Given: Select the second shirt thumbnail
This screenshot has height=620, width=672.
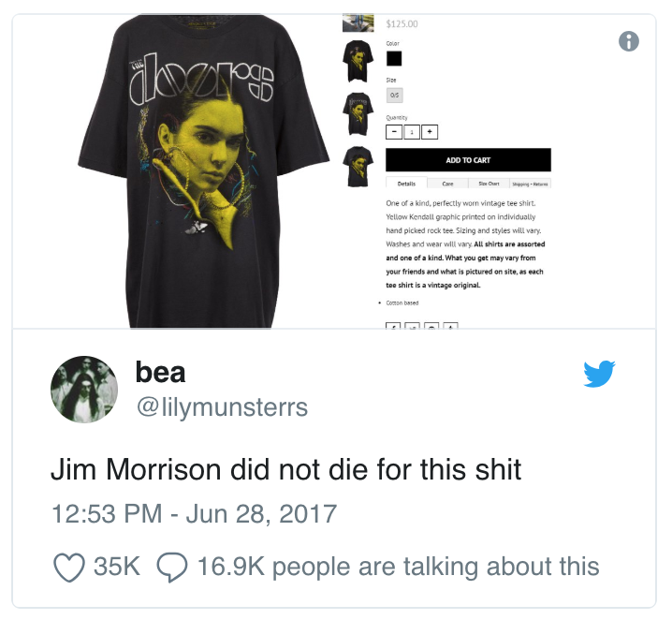Looking at the screenshot, I should (x=358, y=61).
